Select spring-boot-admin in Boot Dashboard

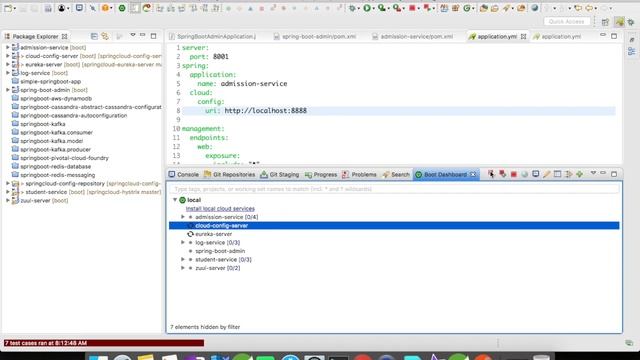point(220,251)
